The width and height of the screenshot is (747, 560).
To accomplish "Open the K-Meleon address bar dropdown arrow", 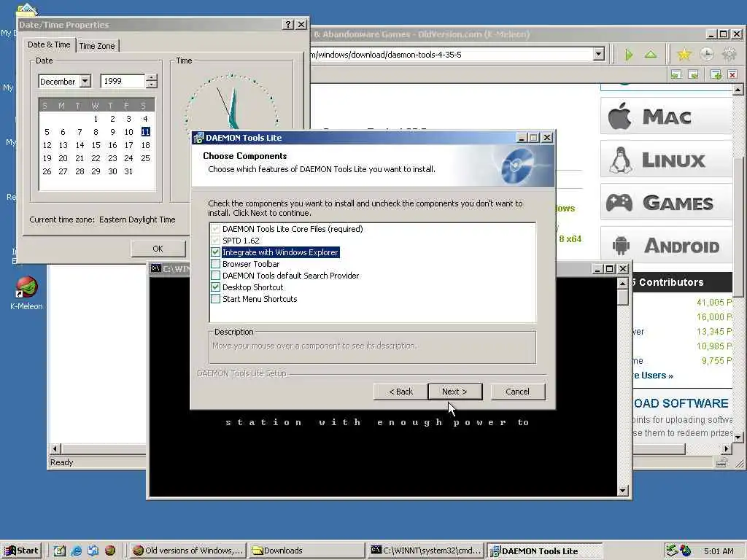I will (599, 54).
